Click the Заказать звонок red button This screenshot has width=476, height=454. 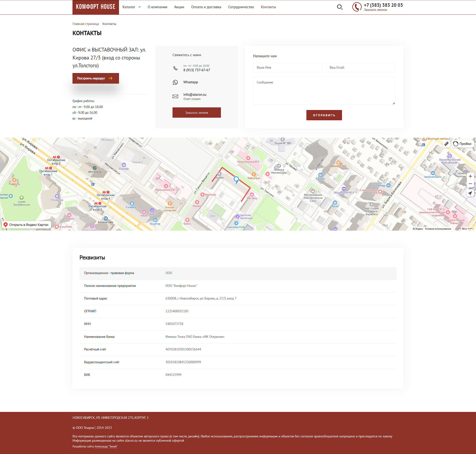(197, 113)
